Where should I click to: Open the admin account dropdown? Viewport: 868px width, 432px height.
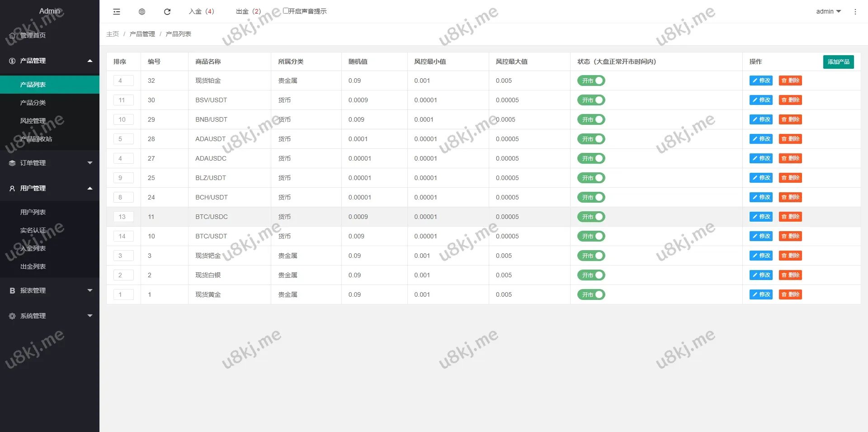[x=828, y=11]
